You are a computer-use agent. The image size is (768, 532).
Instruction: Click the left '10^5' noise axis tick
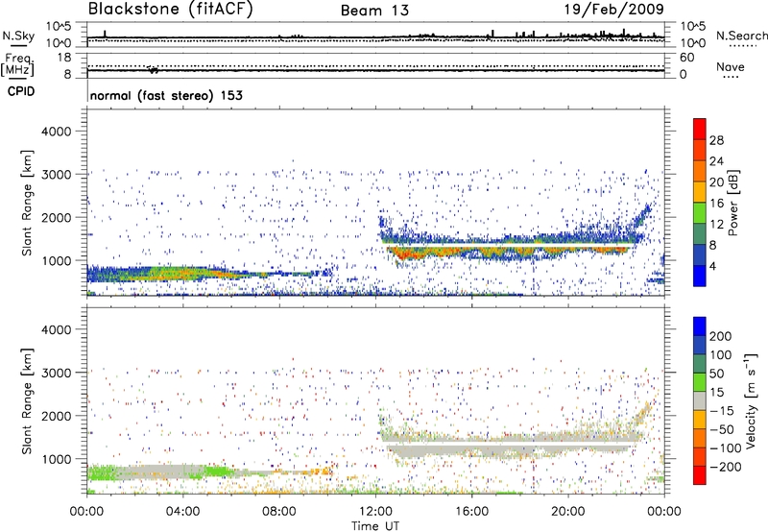pos(58,26)
